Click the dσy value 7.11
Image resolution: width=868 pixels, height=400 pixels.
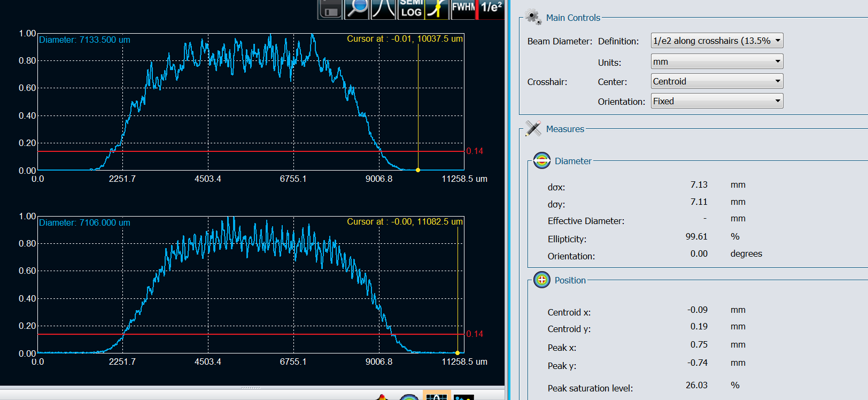[x=699, y=202]
